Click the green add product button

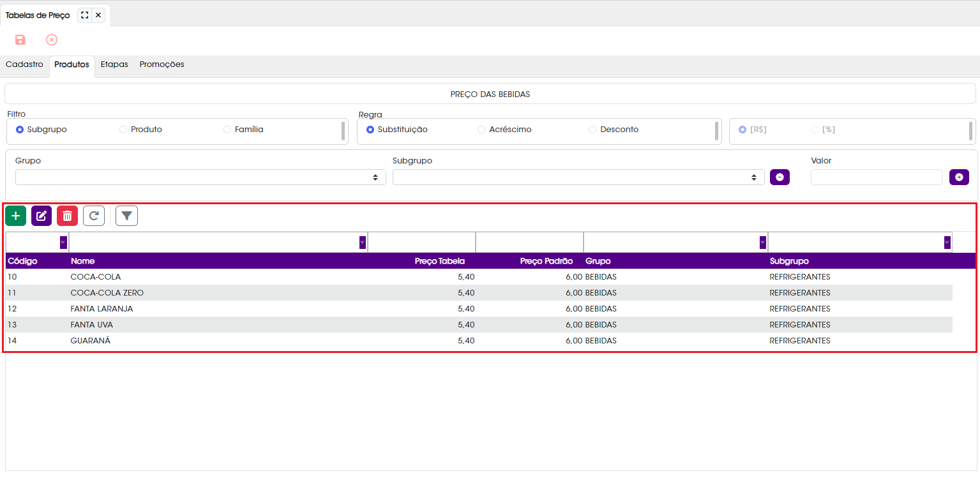coord(15,216)
